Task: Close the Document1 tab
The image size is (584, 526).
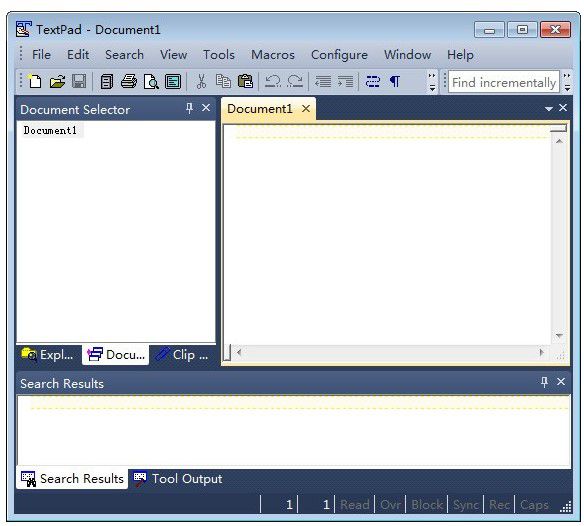Action: tap(306, 109)
